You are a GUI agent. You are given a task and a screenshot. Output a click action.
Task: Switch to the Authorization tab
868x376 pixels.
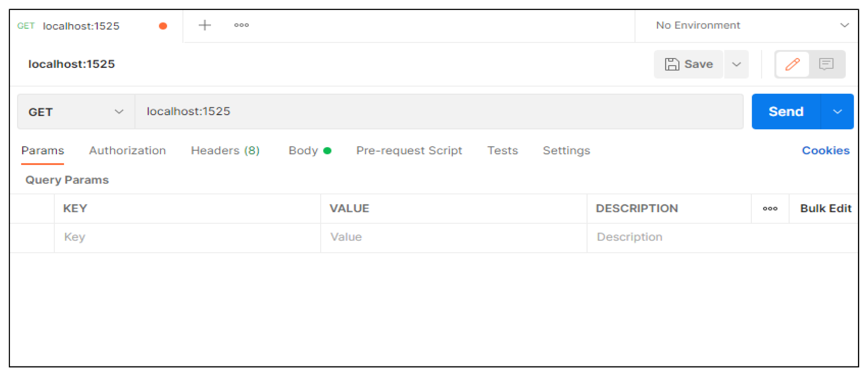(127, 150)
